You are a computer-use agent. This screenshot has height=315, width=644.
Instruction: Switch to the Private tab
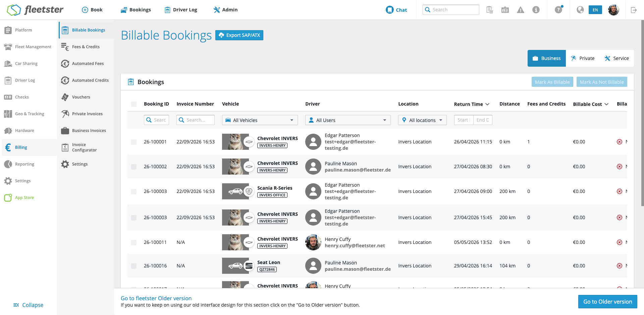coord(583,58)
